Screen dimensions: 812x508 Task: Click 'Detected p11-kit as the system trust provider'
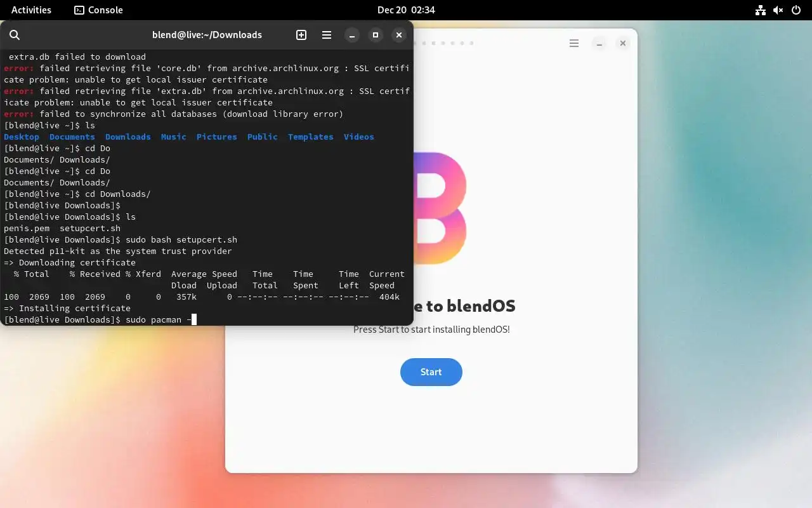[x=118, y=251]
